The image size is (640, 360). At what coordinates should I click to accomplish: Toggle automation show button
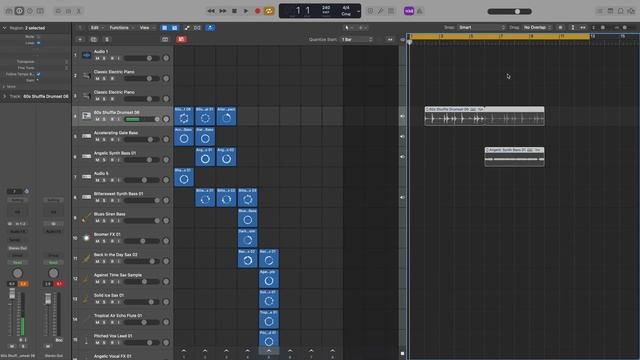pos(187,28)
